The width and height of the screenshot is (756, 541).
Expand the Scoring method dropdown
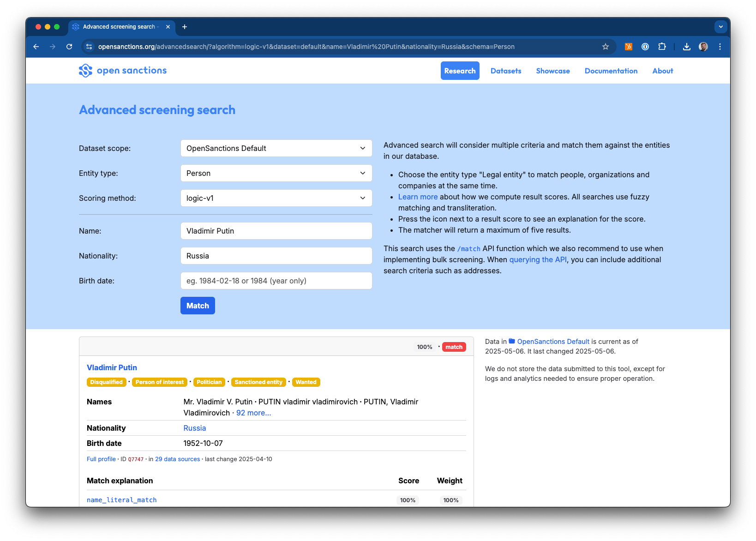coord(276,198)
